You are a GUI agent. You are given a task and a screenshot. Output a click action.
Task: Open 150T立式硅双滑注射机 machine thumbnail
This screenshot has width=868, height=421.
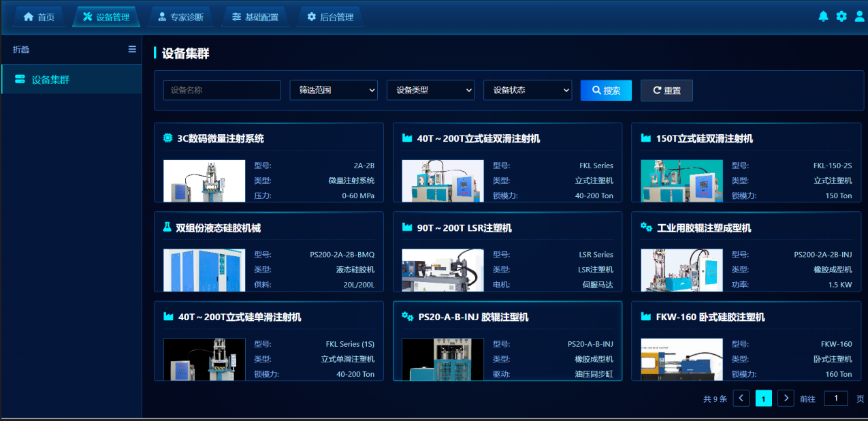tap(681, 181)
